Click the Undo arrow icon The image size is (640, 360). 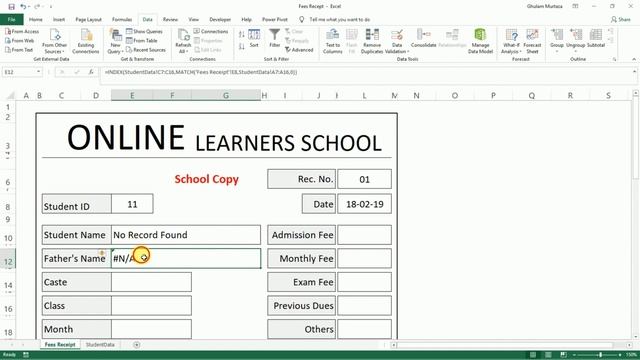tap(23, 7)
